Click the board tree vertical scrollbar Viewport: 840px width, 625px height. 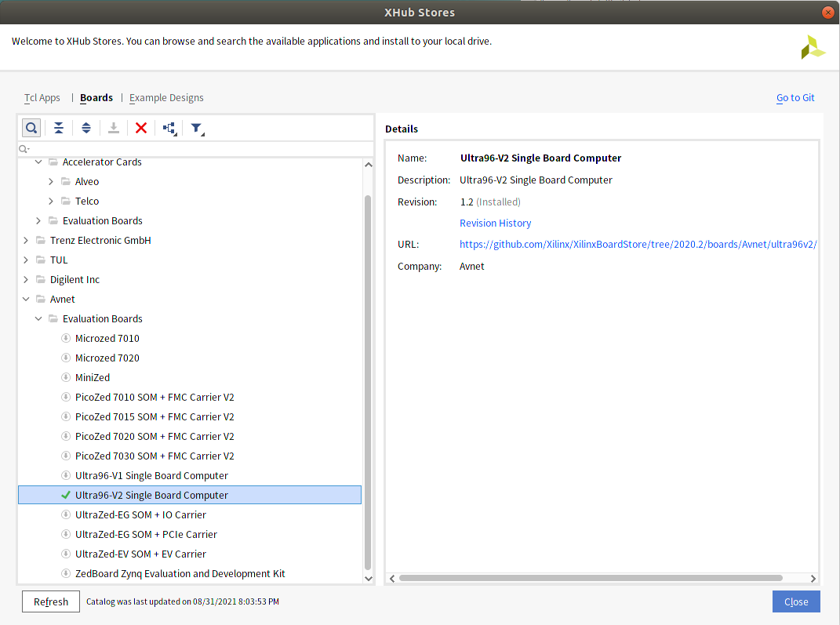368,383
